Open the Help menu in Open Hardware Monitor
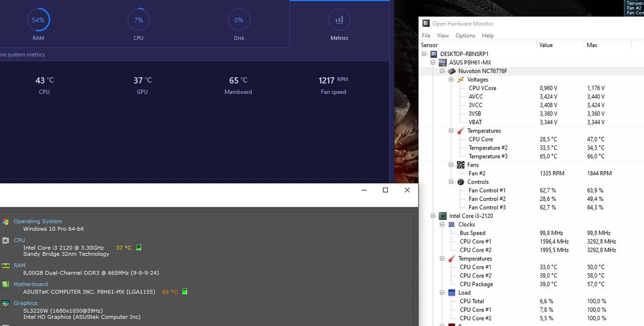 (x=488, y=36)
